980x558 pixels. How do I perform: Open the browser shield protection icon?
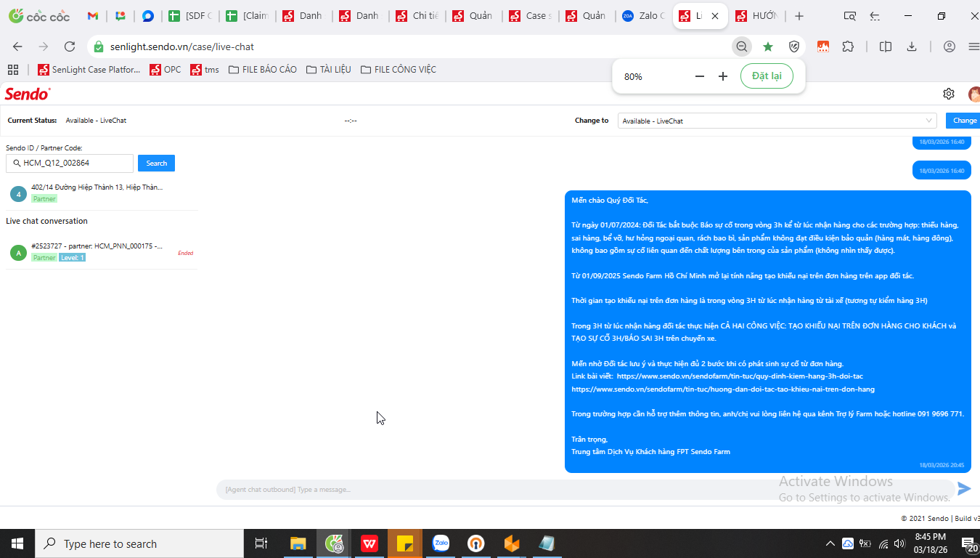[x=794, y=46]
